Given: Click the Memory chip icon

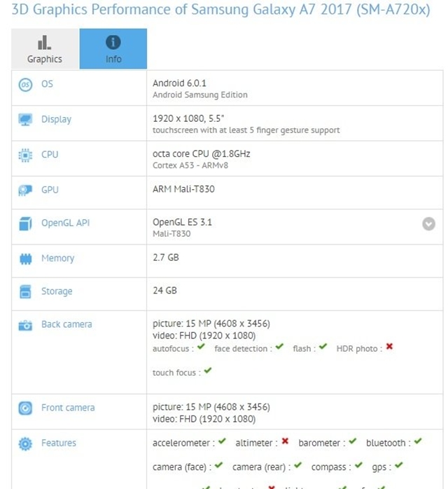Looking at the screenshot, I should click(x=25, y=259).
